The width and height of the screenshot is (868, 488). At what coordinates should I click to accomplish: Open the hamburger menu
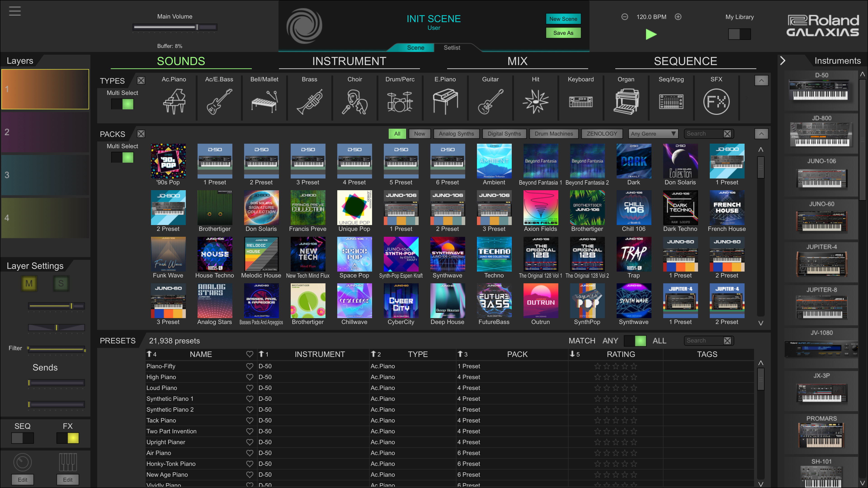pos(14,11)
